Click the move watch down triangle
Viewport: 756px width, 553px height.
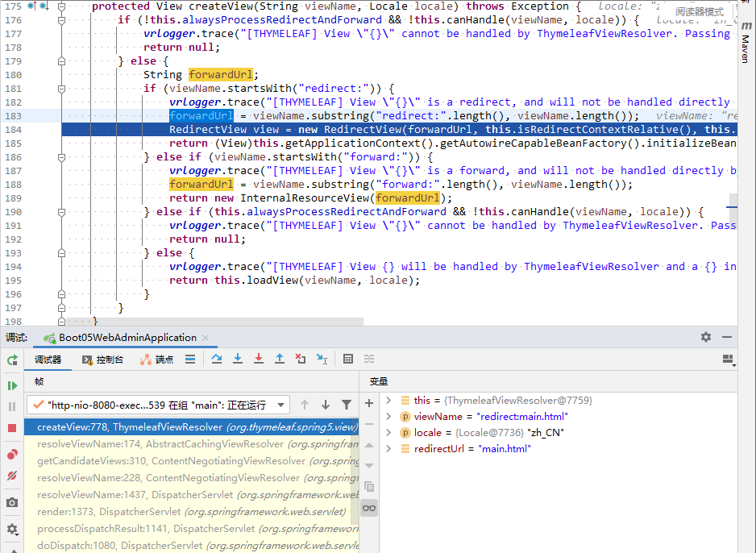coord(369,466)
